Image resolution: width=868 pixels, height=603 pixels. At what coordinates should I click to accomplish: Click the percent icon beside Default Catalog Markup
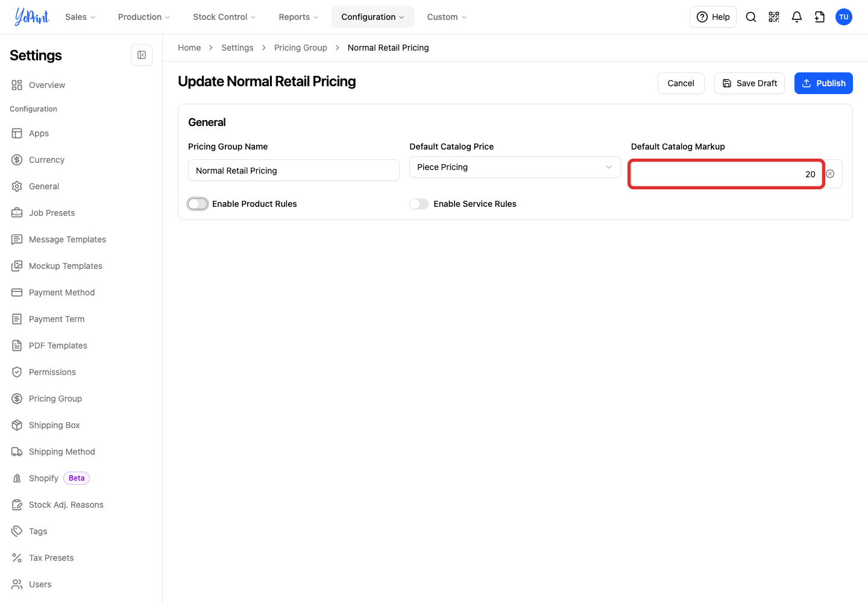tap(830, 174)
